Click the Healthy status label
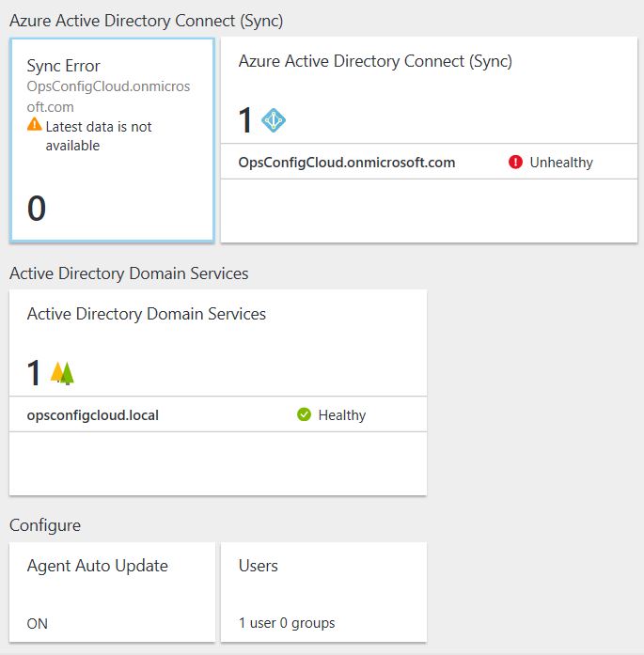 coord(342,414)
